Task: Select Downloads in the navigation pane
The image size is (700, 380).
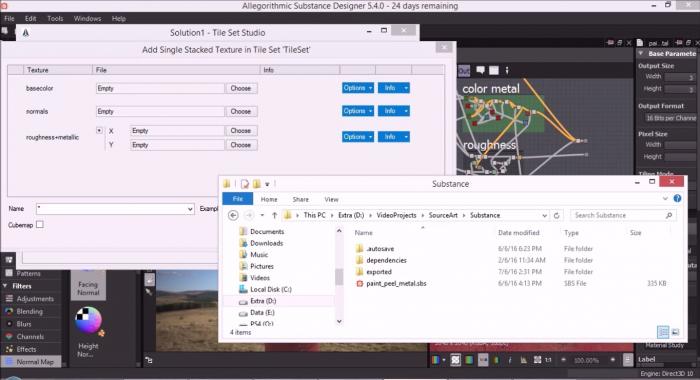Action: pyautogui.click(x=266, y=243)
